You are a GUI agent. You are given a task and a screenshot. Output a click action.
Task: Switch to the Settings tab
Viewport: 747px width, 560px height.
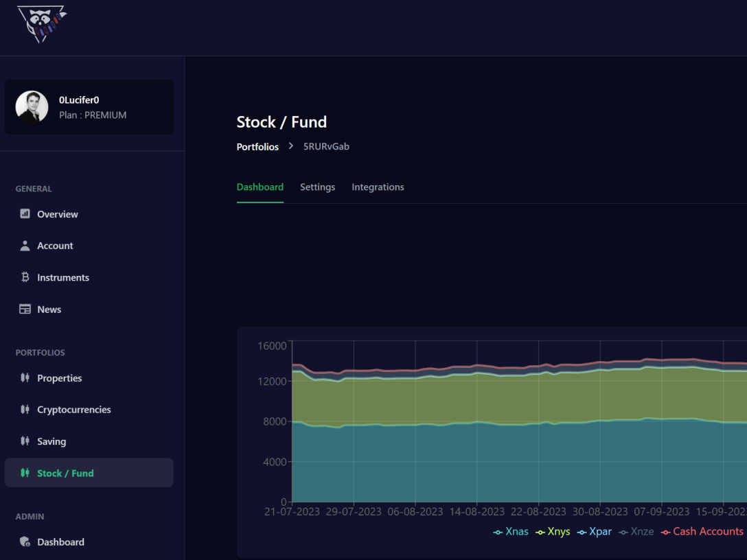tap(317, 187)
